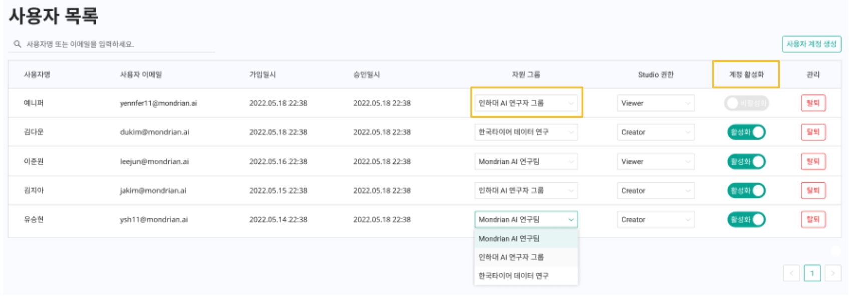Open Studio permission dropdown for 유승현

pos(655,220)
